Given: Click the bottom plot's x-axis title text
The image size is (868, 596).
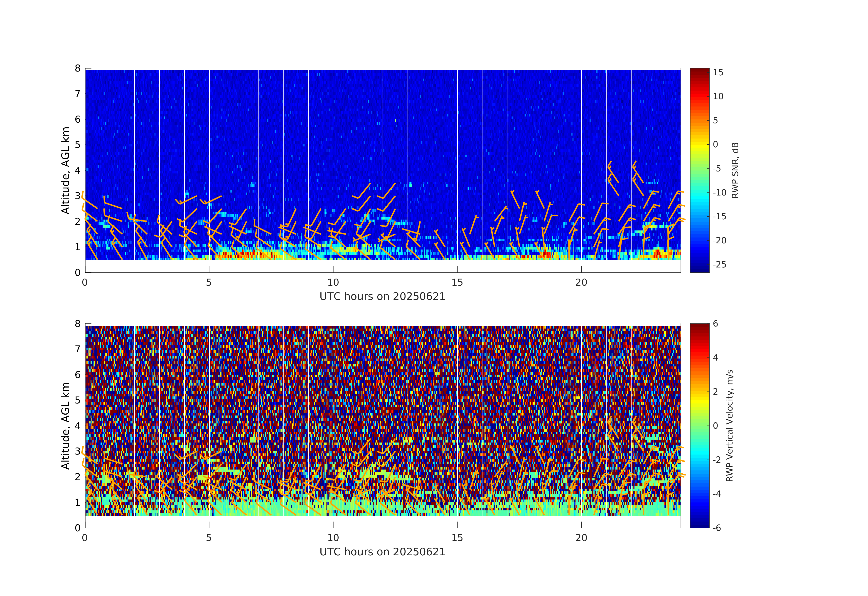Looking at the screenshot, I should click(x=382, y=552).
